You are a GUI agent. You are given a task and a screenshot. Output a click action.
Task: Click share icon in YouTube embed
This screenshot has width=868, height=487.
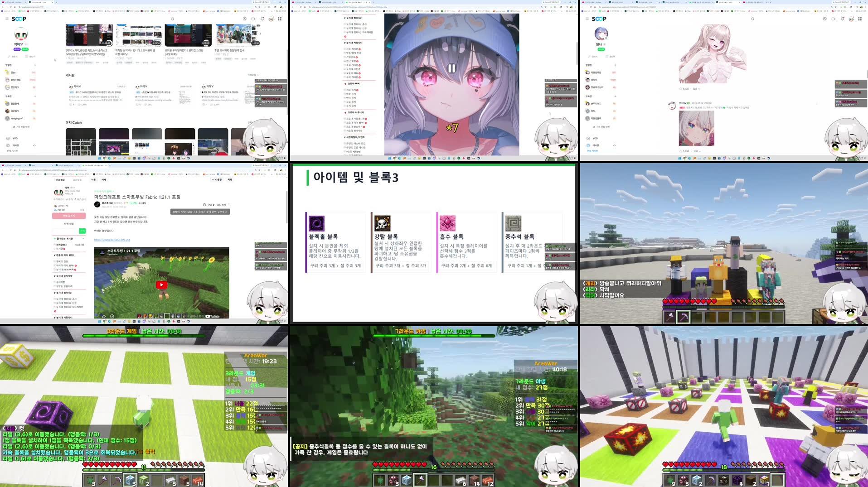point(103,316)
